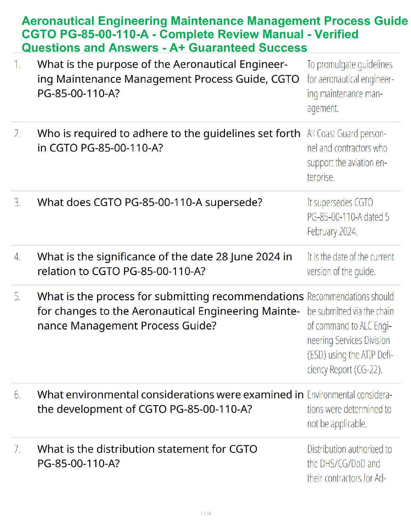
Task: Click the answer about ATIP Deficiency Report
Action: [x=351, y=333]
